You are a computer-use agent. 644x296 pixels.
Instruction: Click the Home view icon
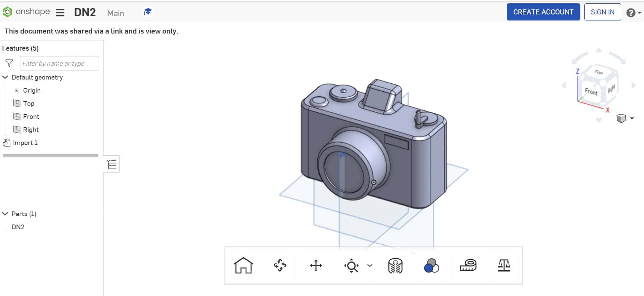pyautogui.click(x=243, y=265)
